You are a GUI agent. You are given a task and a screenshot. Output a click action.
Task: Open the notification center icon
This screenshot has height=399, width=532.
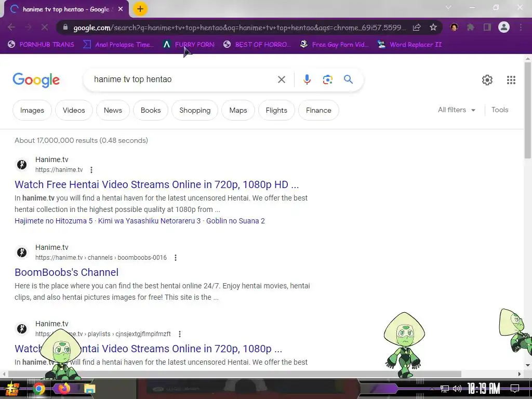(x=515, y=389)
